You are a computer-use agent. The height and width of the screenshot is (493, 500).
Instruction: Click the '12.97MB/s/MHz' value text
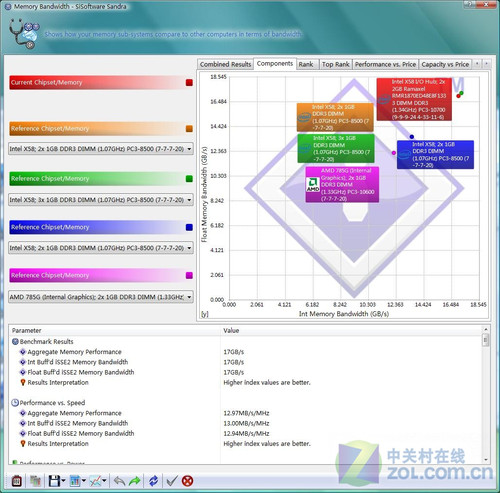pos(246,413)
